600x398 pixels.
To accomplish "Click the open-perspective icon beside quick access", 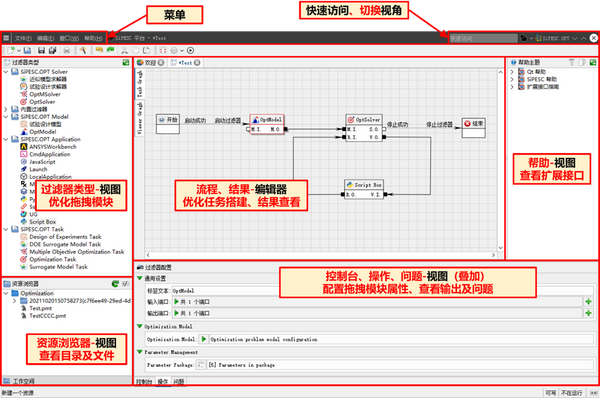I will [523, 38].
